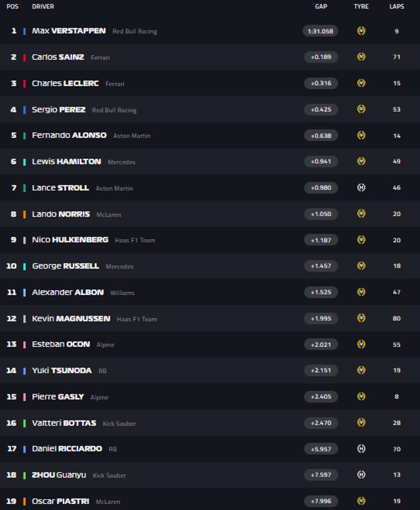Screen dimensions: 420x510
Task: Click Oscar Piastri's medium tyre icon
Action: tap(361, 501)
